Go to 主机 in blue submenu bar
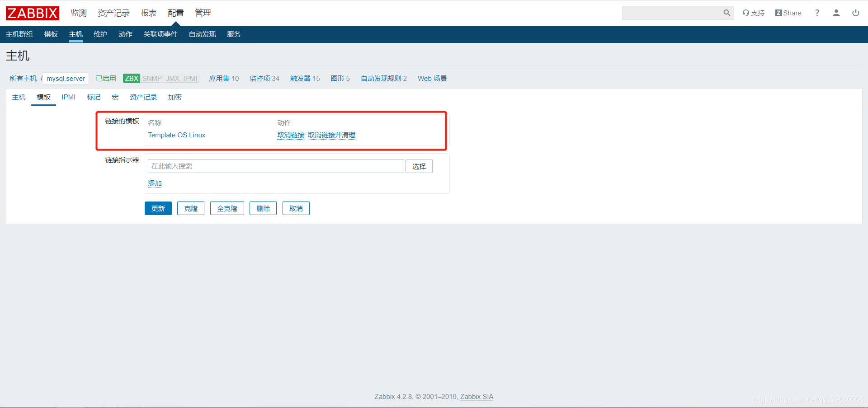The height and width of the screenshot is (408, 868). 76,34
